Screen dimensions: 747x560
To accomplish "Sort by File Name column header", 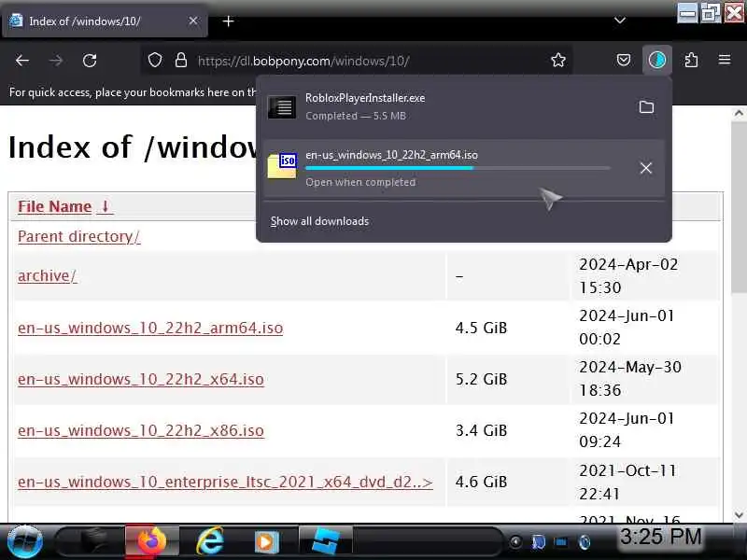I will 55,206.
